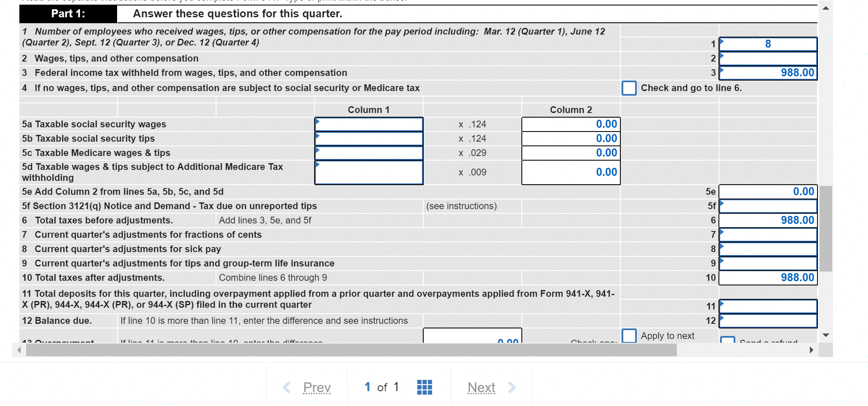Click the blue marker in line 5a Column 1
This screenshot has height=406, width=868.
click(x=318, y=121)
